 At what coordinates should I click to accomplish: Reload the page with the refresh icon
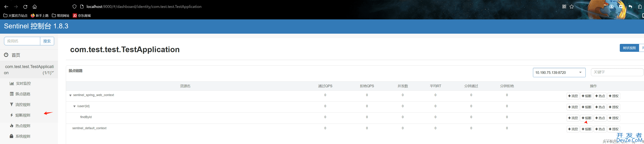click(25, 7)
